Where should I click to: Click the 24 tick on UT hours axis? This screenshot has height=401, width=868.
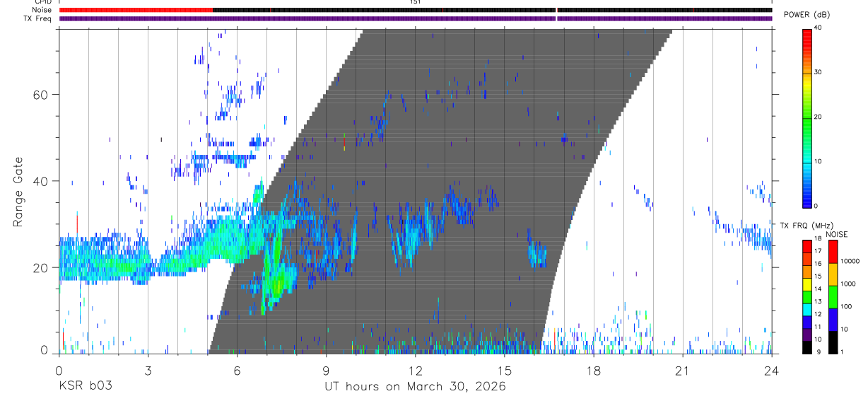772,370
